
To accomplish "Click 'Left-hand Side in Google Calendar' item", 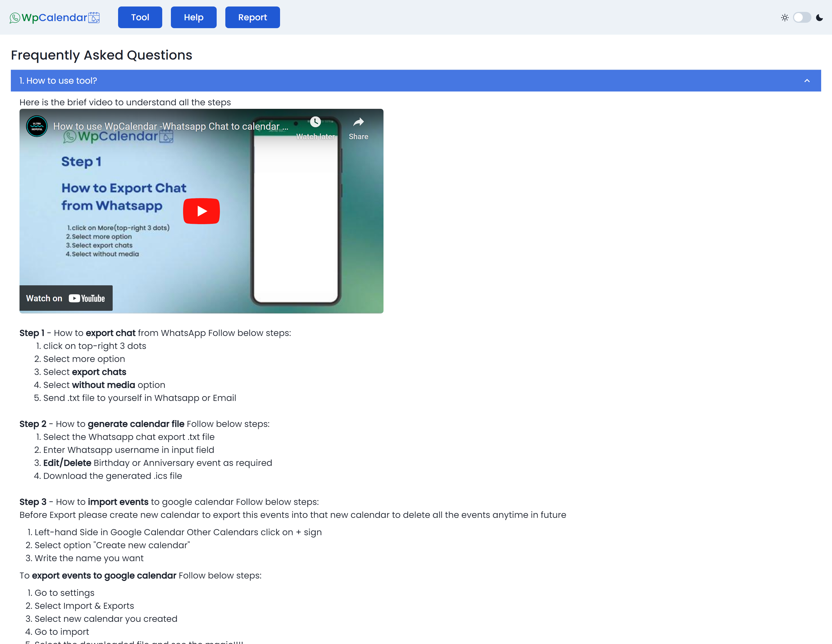I will pos(178,532).
